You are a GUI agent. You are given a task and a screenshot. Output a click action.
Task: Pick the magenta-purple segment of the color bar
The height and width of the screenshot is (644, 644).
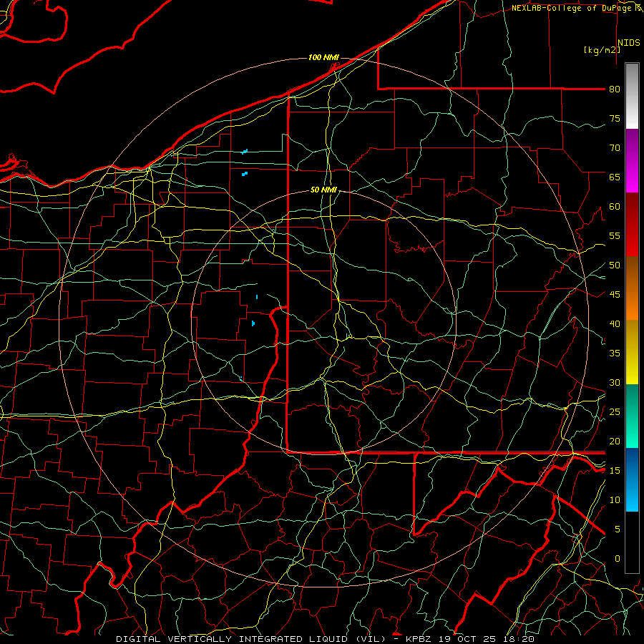click(632, 161)
